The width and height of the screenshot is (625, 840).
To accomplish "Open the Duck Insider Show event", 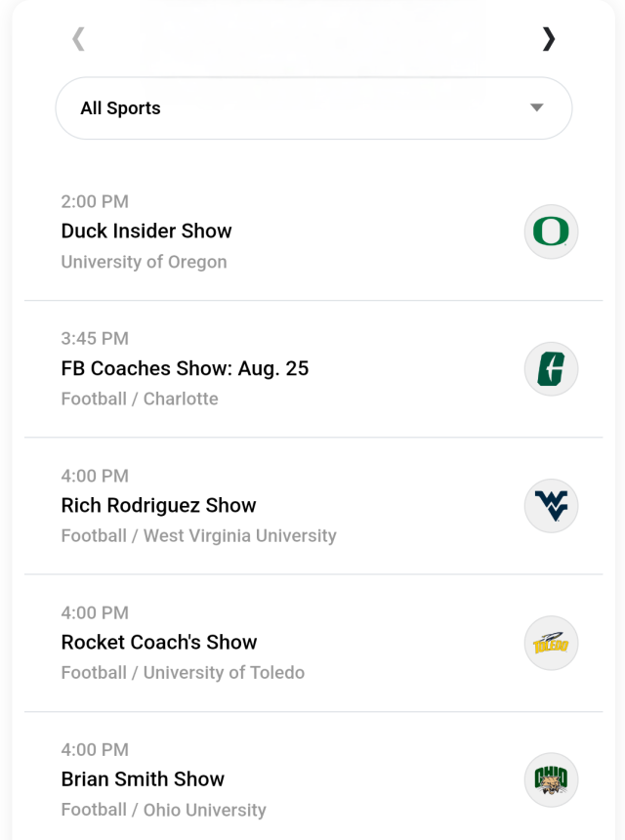I will pyautogui.click(x=146, y=231).
